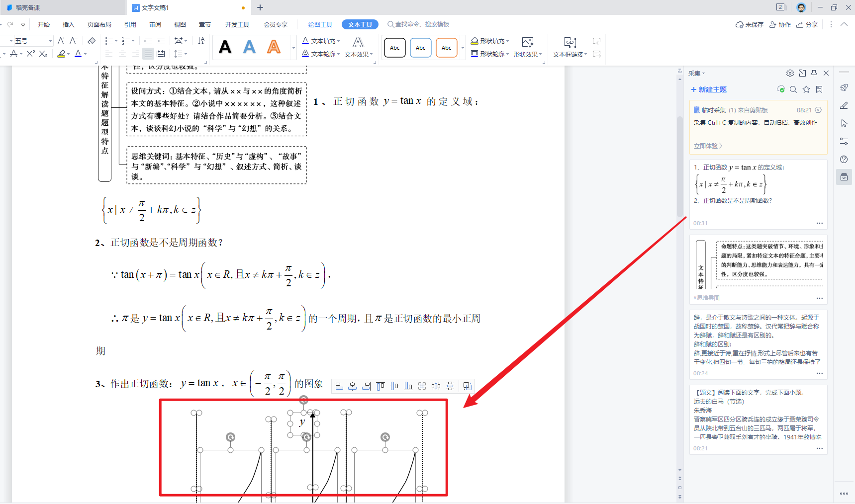This screenshot has width=855, height=504.
Task: Click the search commands field
Action: pyautogui.click(x=418, y=24)
